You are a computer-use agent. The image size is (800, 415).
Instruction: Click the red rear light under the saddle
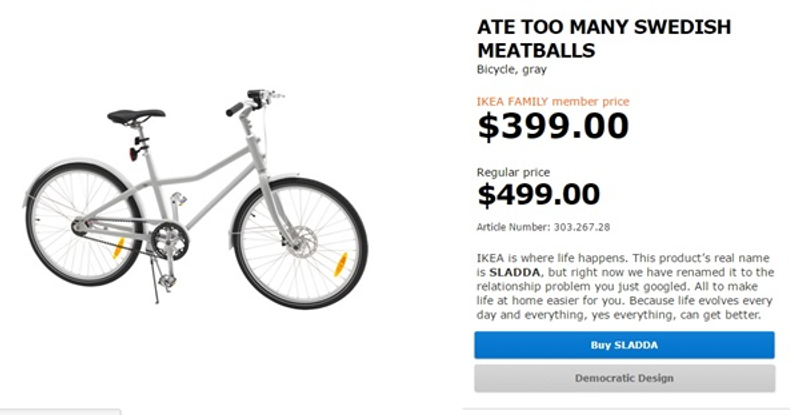(x=132, y=152)
